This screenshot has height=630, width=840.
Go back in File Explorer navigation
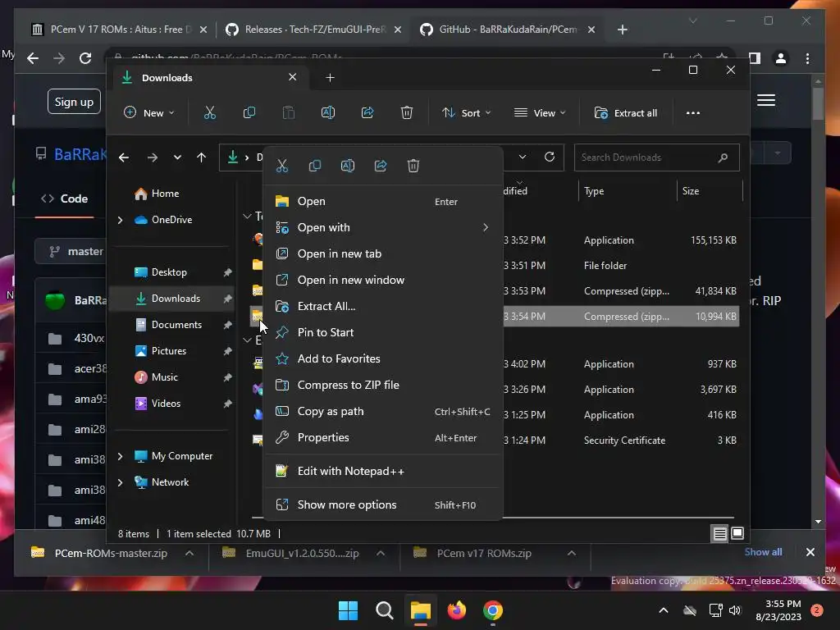[x=124, y=157]
